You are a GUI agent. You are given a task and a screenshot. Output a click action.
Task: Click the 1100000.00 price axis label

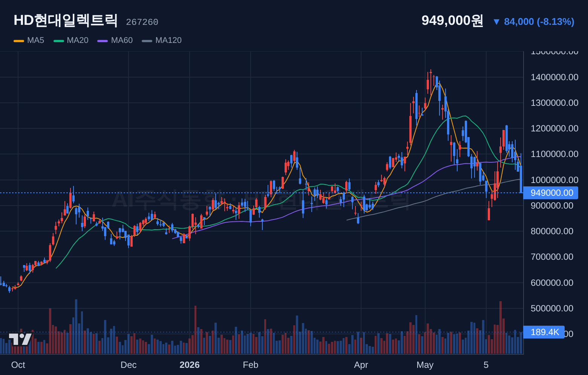click(x=554, y=154)
